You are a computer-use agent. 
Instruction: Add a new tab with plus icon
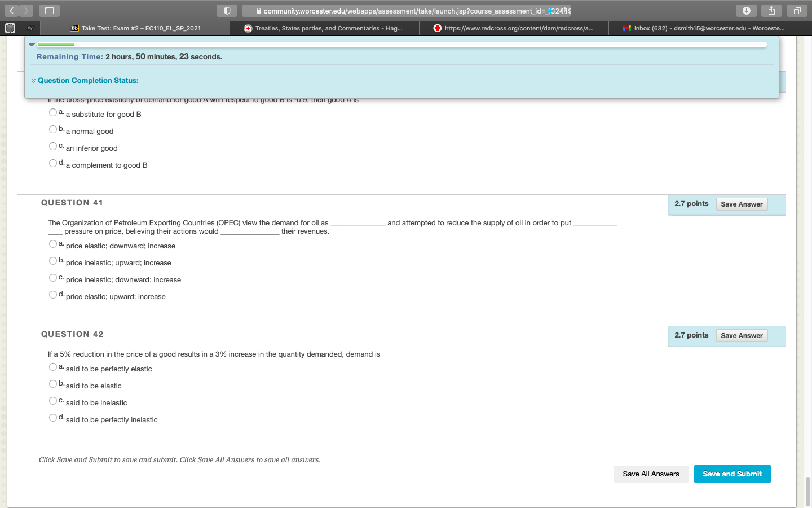[805, 28]
